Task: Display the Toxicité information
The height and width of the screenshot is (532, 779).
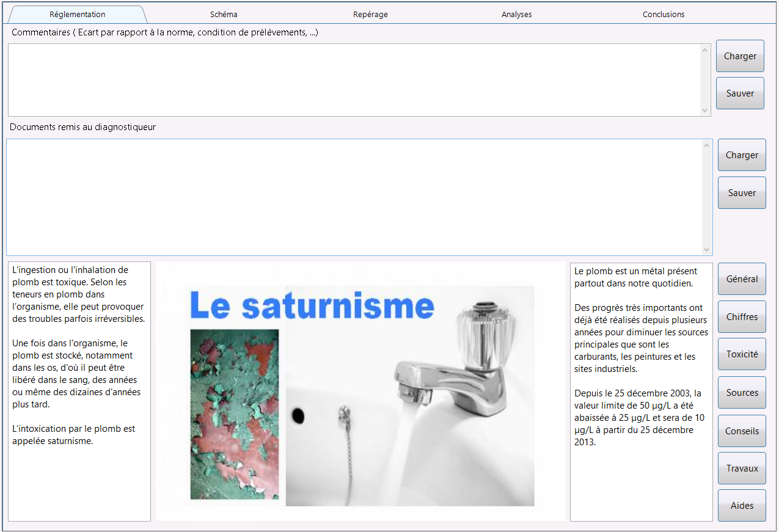Action: 742,354
